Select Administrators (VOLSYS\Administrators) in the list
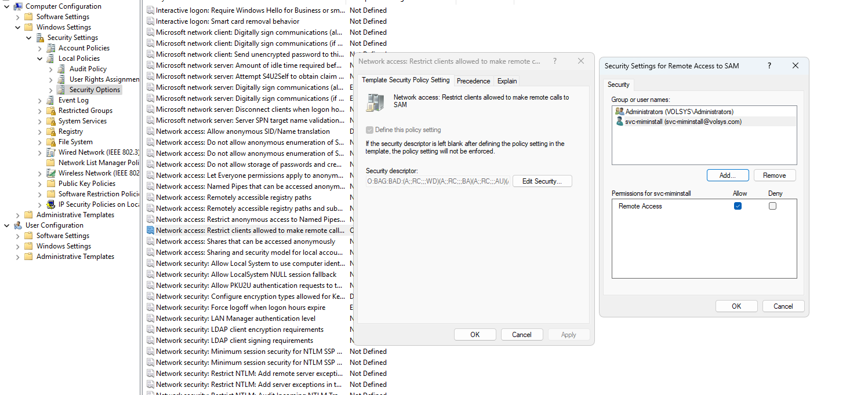 click(704, 112)
